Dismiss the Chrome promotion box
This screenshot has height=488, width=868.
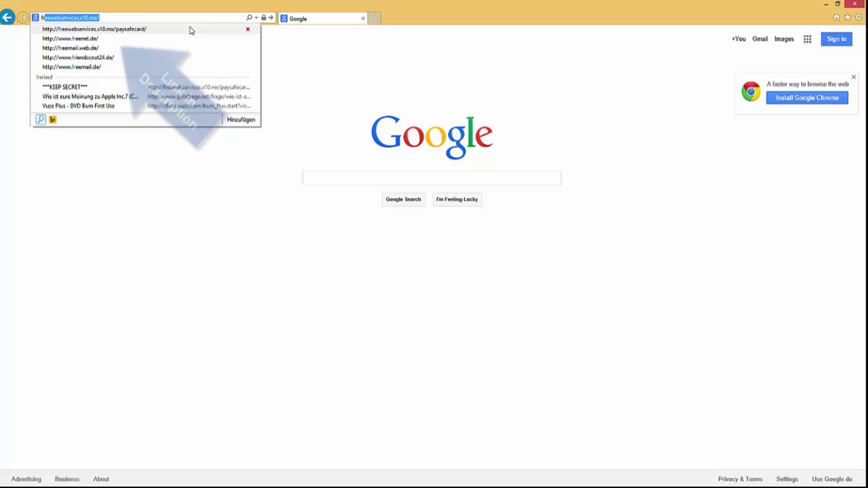tap(854, 77)
